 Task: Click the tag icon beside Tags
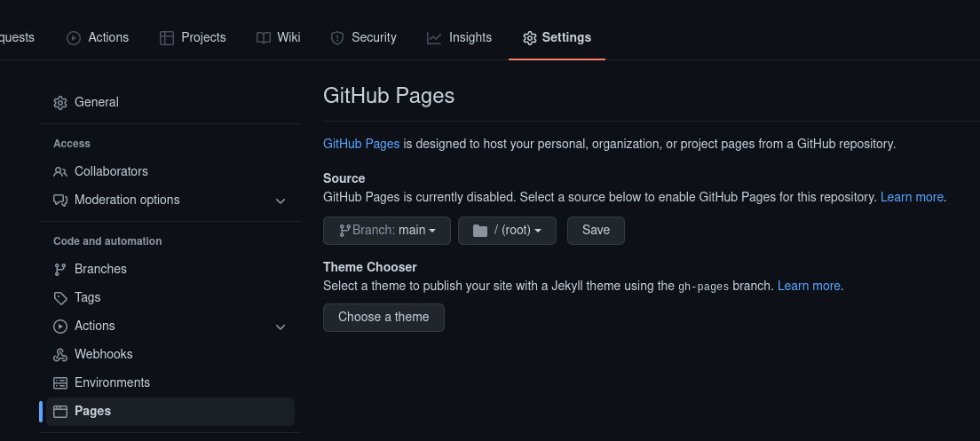(60, 298)
